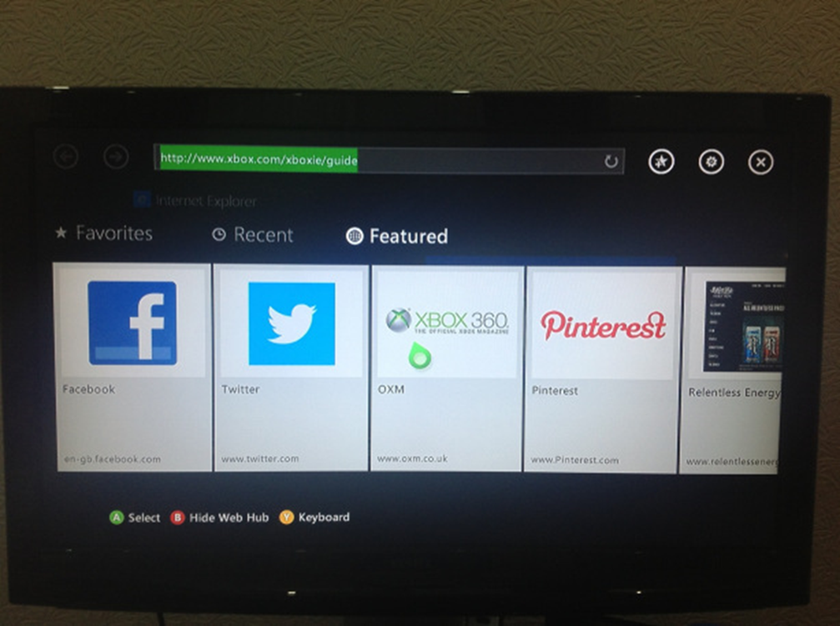Click the forward arrow navigation button
The width and height of the screenshot is (840, 626).
pyautogui.click(x=116, y=157)
